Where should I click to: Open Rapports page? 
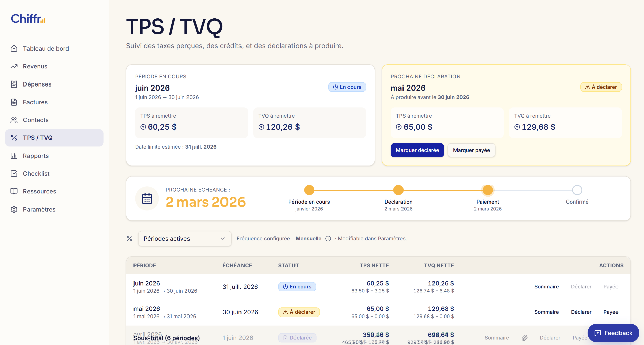tap(54, 156)
